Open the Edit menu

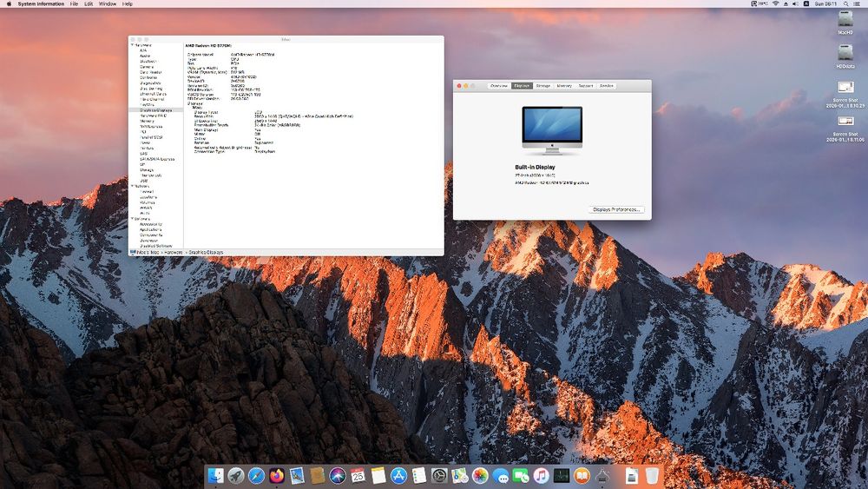coord(89,3)
